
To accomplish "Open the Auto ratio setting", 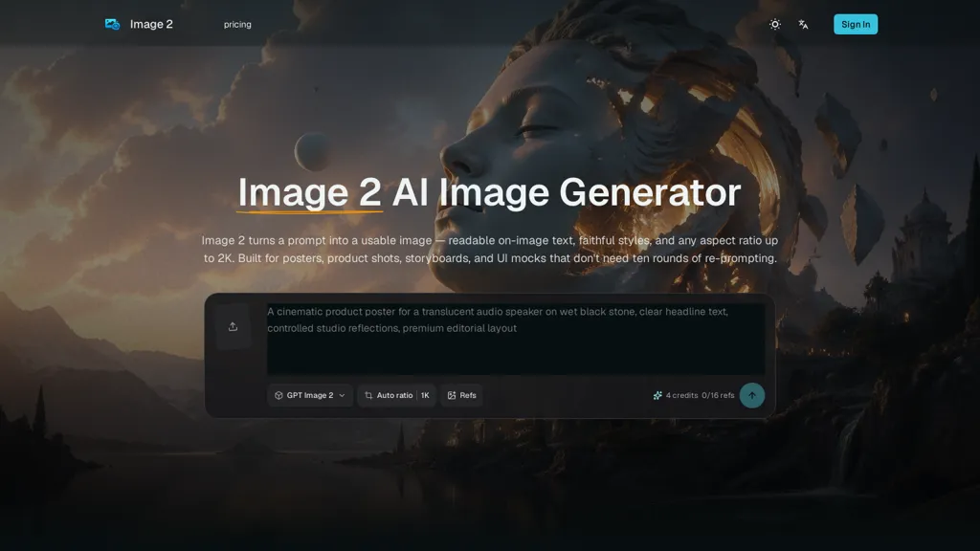I will coord(389,395).
